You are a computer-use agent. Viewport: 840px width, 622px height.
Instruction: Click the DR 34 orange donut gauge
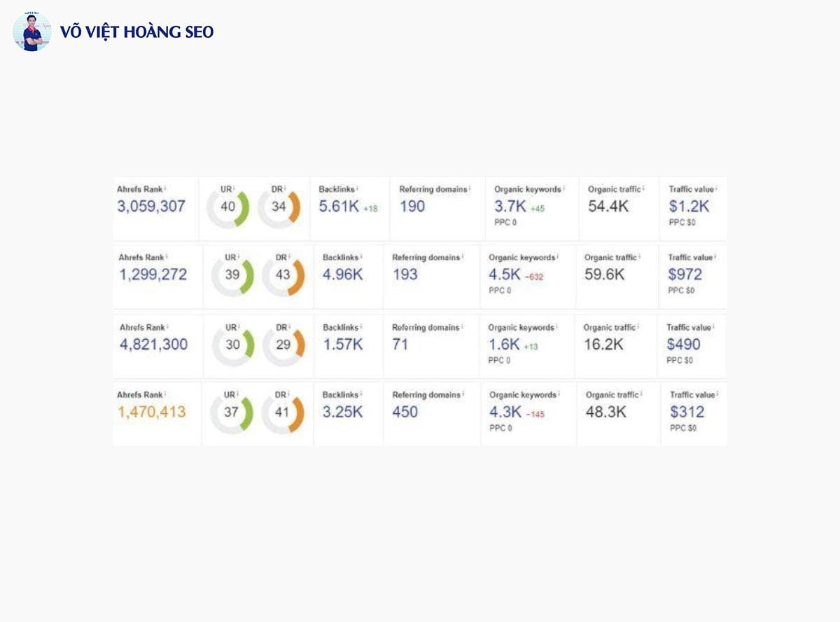coord(279,207)
